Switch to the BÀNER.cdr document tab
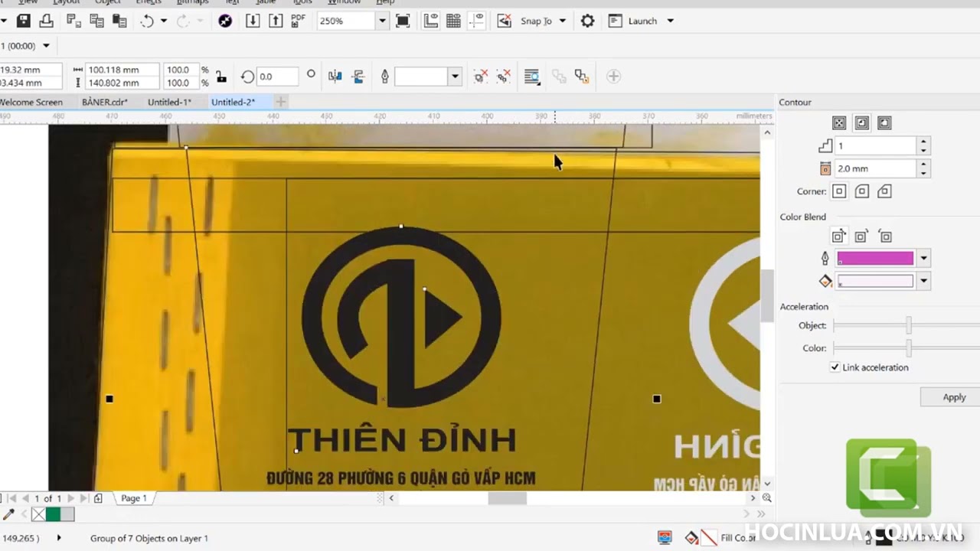Viewport: 980px width, 551px height. pos(105,102)
